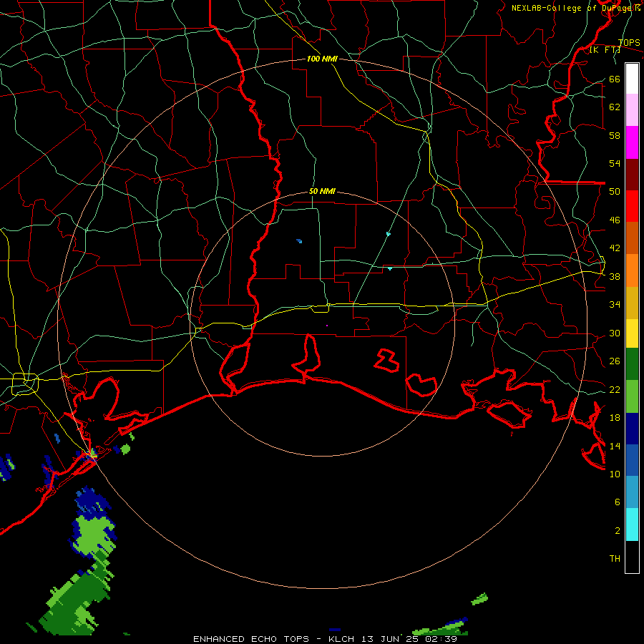Click the light orange legend swatch
Image resolution: width=644 pixels, height=644 pixels.
click(x=632, y=270)
